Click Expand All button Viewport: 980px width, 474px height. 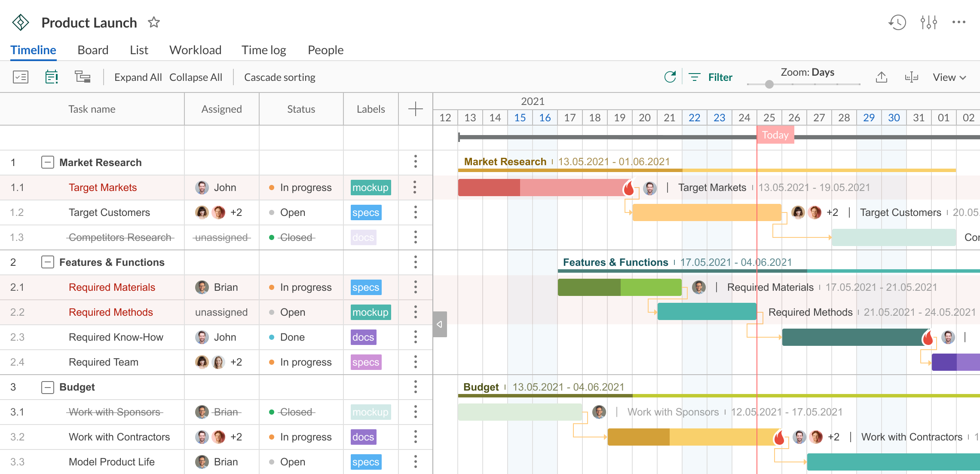(137, 77)
